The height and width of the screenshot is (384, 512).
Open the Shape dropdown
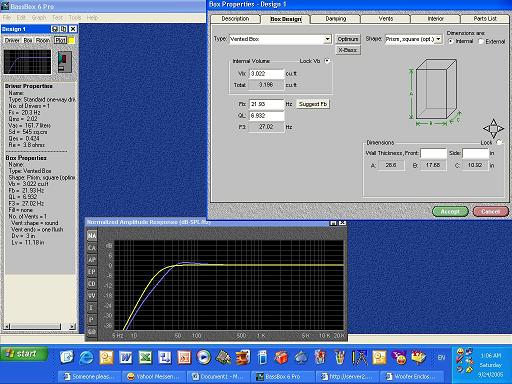click(439, 39)
